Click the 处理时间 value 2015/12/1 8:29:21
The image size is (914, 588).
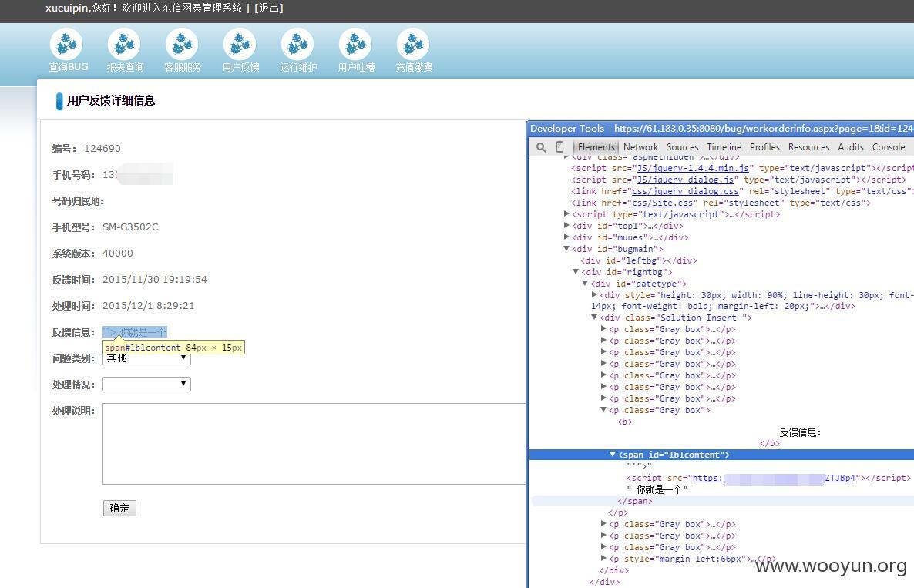tap(149, 306)
